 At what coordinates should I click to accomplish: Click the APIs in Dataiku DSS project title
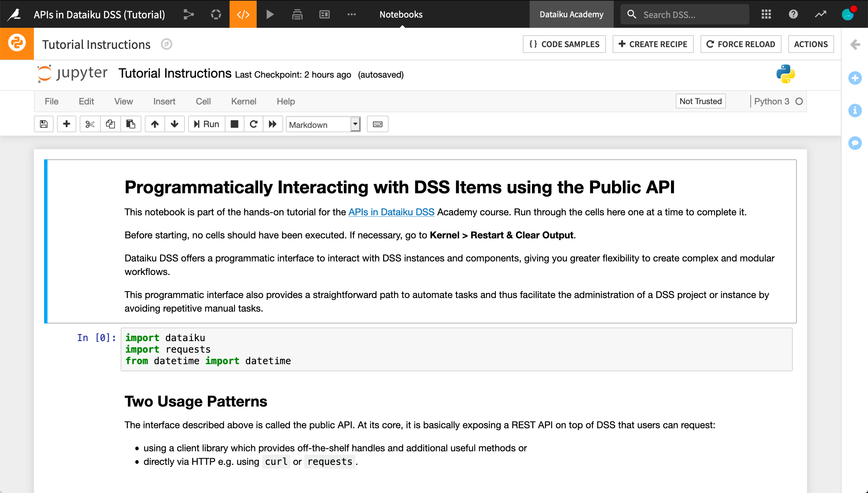[x=99, y=14]
